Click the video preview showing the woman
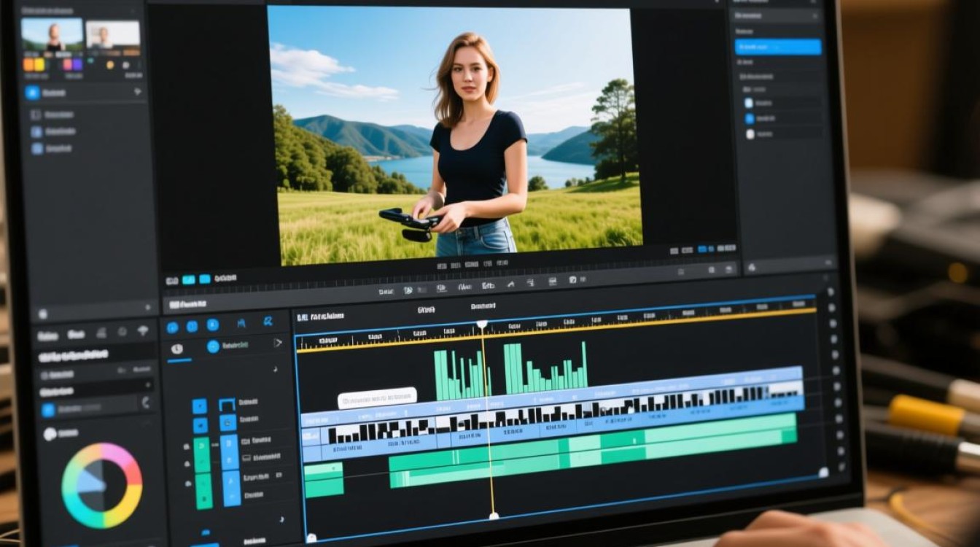Screen dimensions: 980x547 click(454, 136)
